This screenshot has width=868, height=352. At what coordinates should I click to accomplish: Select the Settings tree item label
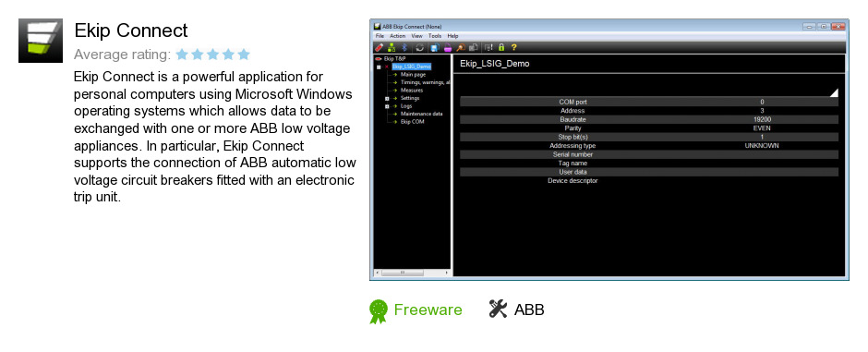410,98
